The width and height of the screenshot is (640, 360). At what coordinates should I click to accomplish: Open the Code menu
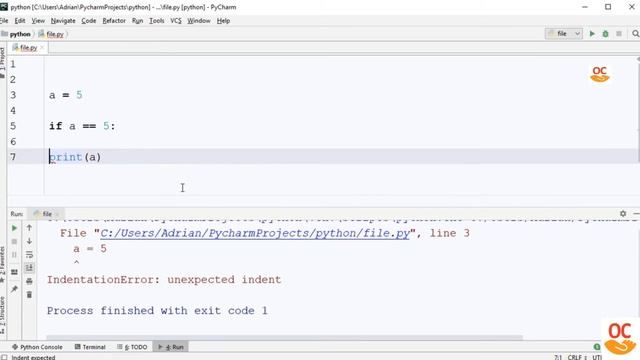(x=89, y=20)
